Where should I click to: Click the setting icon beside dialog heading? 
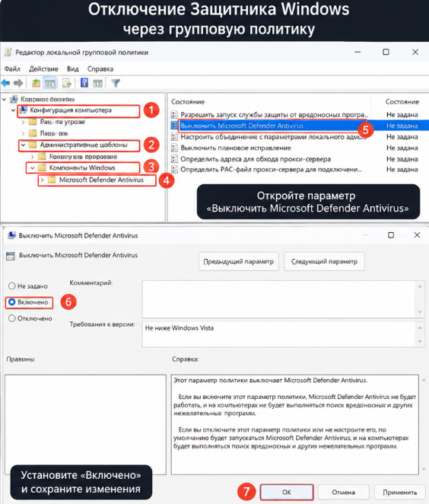tap(11, 256)
